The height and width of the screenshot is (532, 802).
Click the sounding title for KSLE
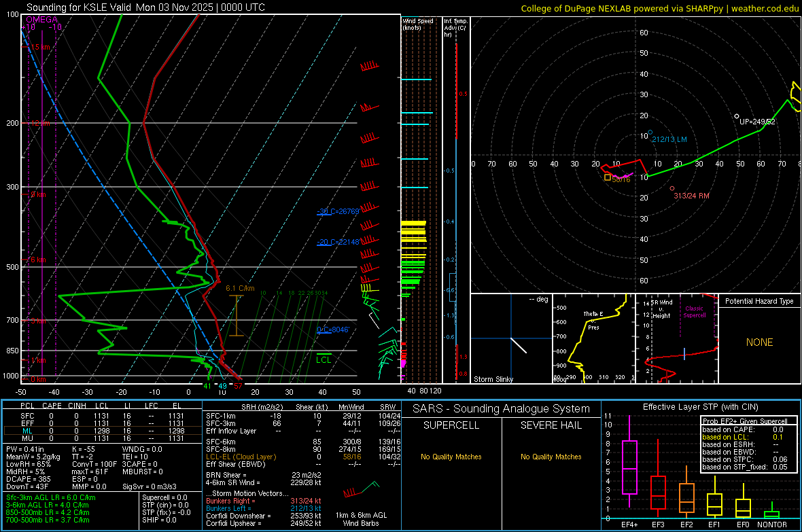pos(145,7)
